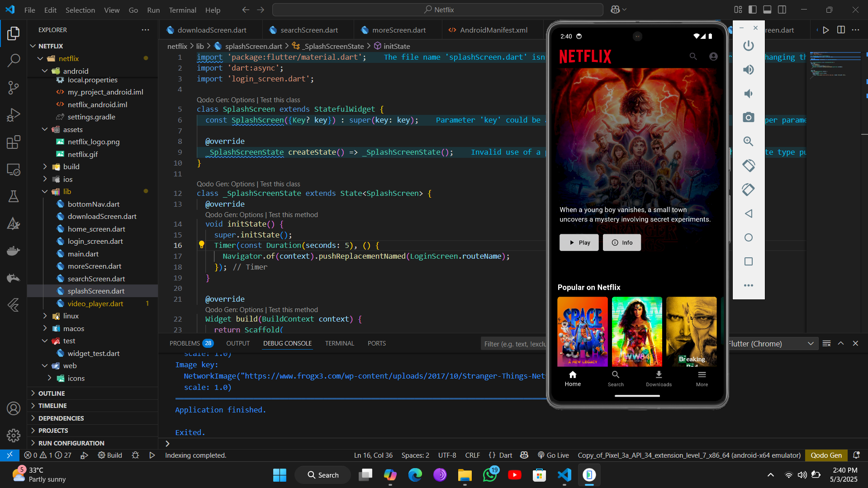Open the Run and Debug view
This screenshot has height=488, width=868.
[x=14, y=115]
